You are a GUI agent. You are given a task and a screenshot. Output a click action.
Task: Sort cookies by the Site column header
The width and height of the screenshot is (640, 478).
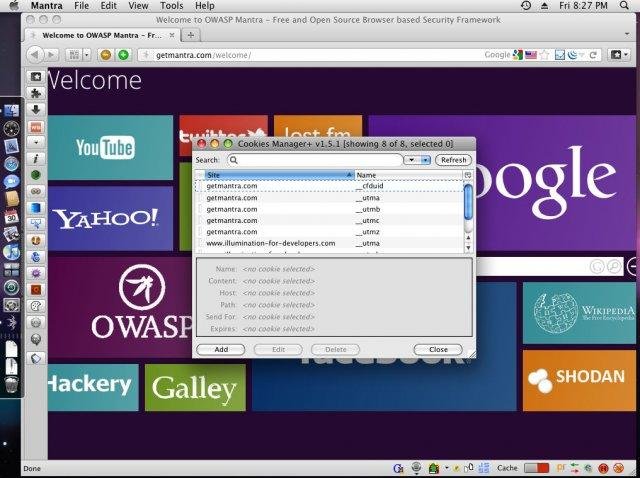pyautogui.click(x=280, y=175)
